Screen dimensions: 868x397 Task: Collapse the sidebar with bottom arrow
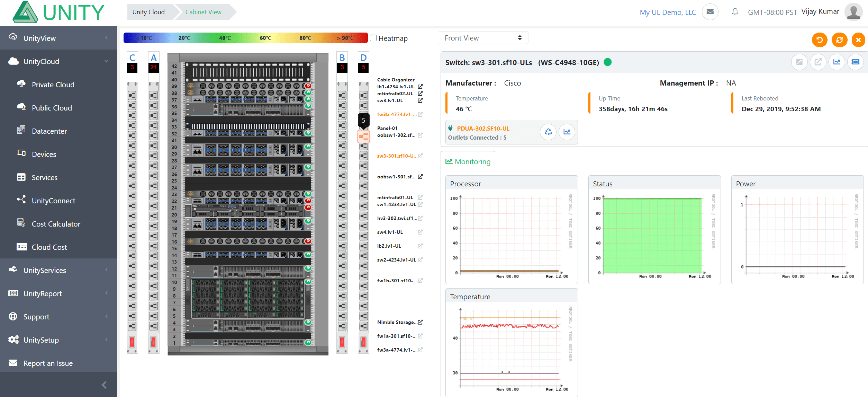click(x=104, y=385)
